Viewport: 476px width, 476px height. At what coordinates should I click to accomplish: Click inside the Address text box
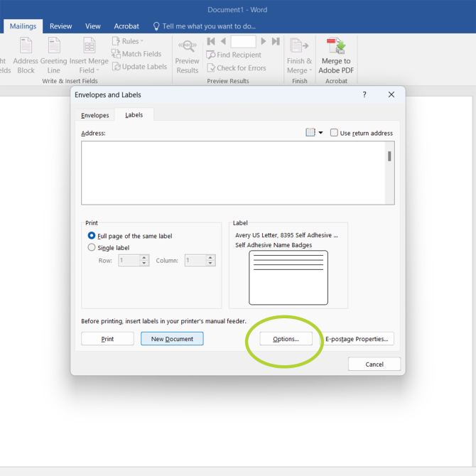click(x=233, y=173)
